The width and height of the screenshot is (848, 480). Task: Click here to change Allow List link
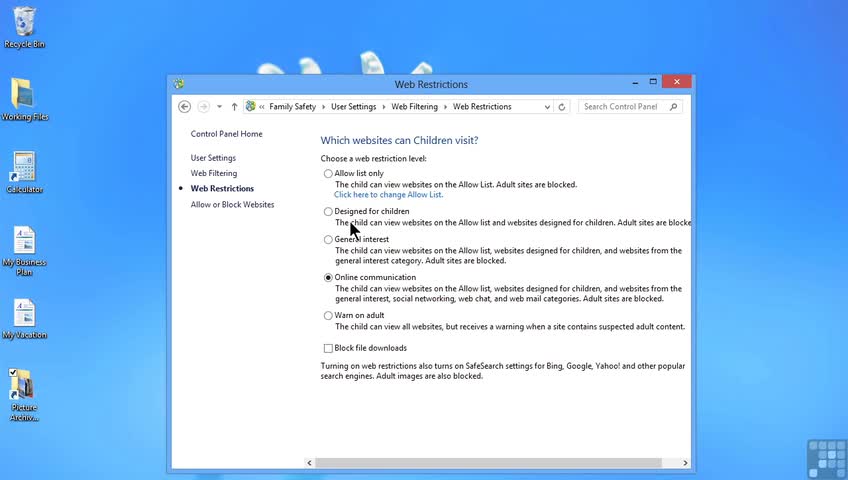[x=388, y=195]
